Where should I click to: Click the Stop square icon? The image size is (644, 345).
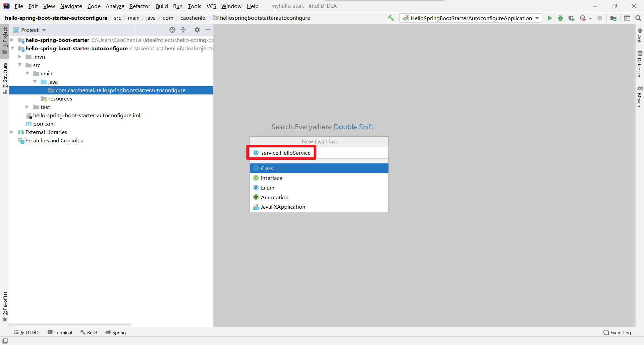(600, 18)
